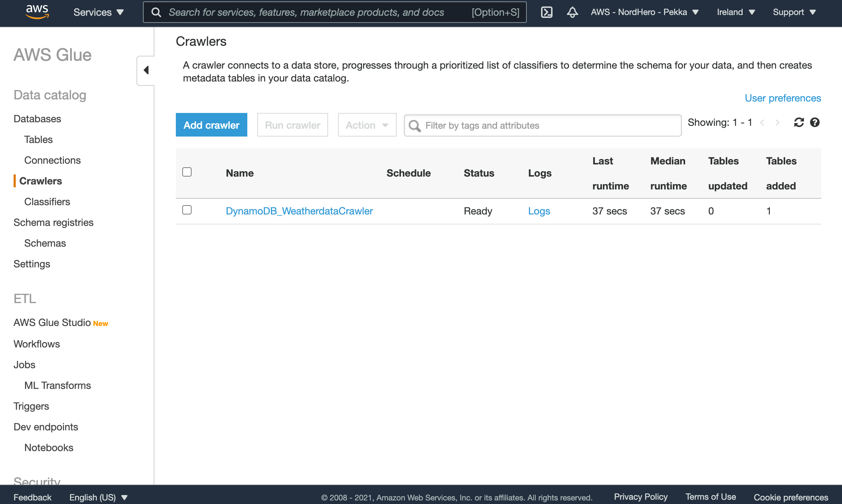Screen dimensions: 842x504
Task: Open the Support dropdown menu
Action: 794,12
